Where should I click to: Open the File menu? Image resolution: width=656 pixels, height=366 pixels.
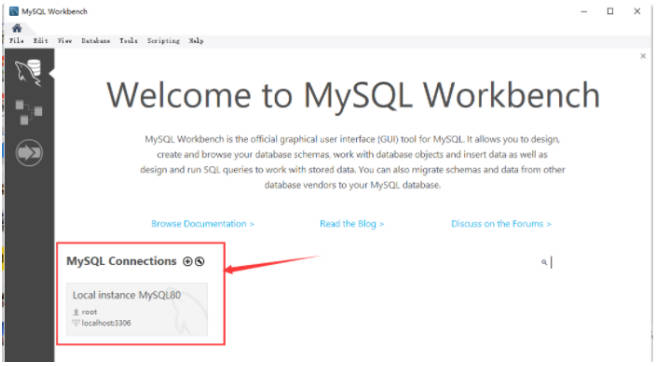[x=17, y=41]
